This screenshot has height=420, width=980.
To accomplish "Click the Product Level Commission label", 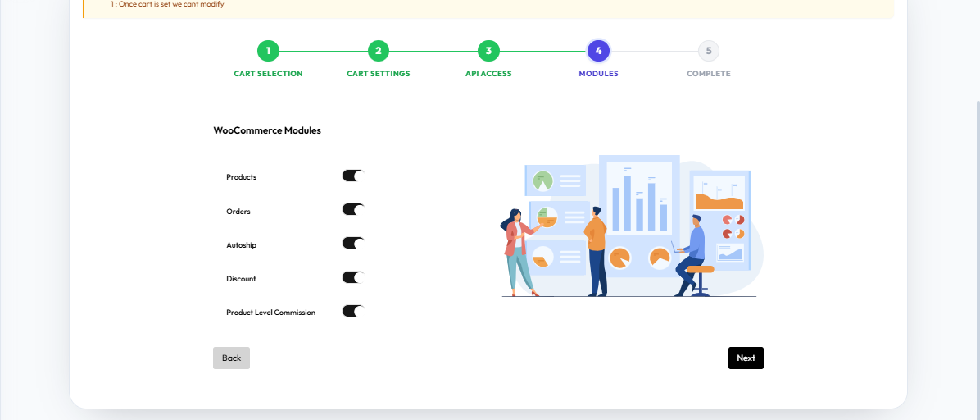I will point(270,313).
